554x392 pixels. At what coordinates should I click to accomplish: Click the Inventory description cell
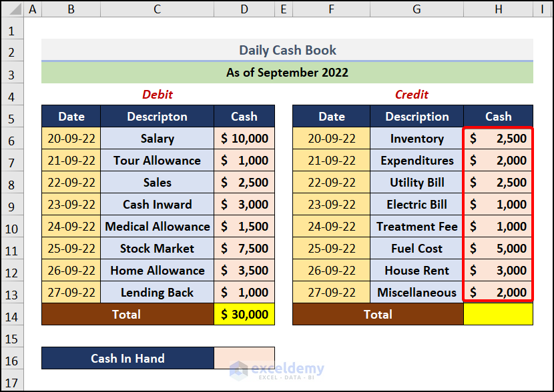[x=417, y=138]
